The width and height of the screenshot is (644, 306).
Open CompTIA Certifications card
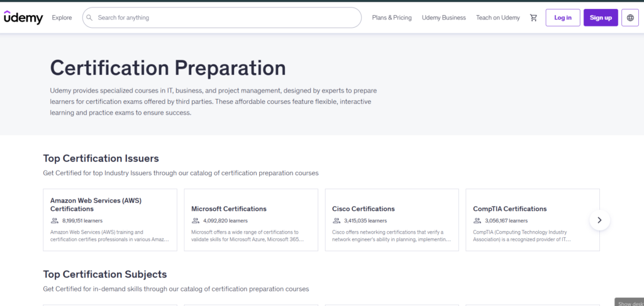pos(533,220)
